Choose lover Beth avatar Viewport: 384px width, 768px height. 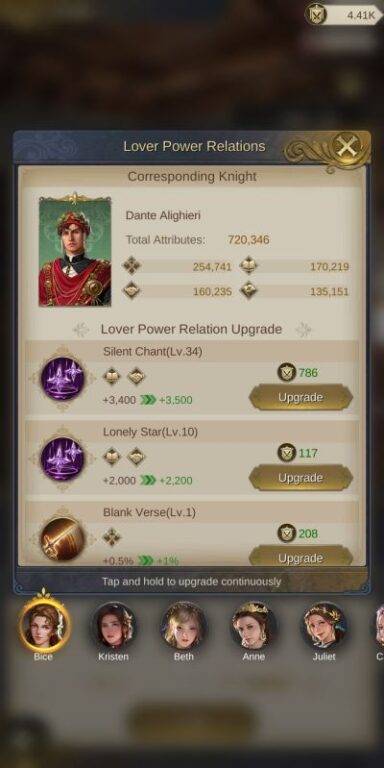pos(184,625)
